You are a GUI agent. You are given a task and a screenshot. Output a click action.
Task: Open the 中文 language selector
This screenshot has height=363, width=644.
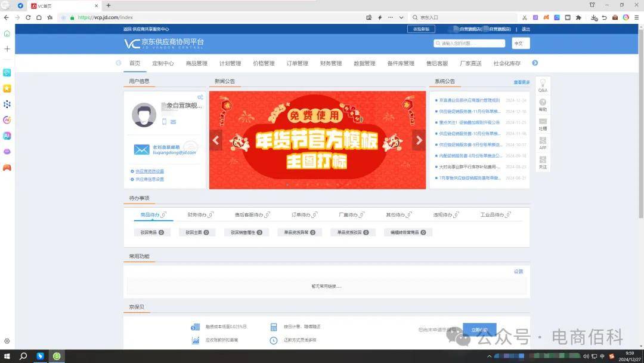[x=520, y=43]
